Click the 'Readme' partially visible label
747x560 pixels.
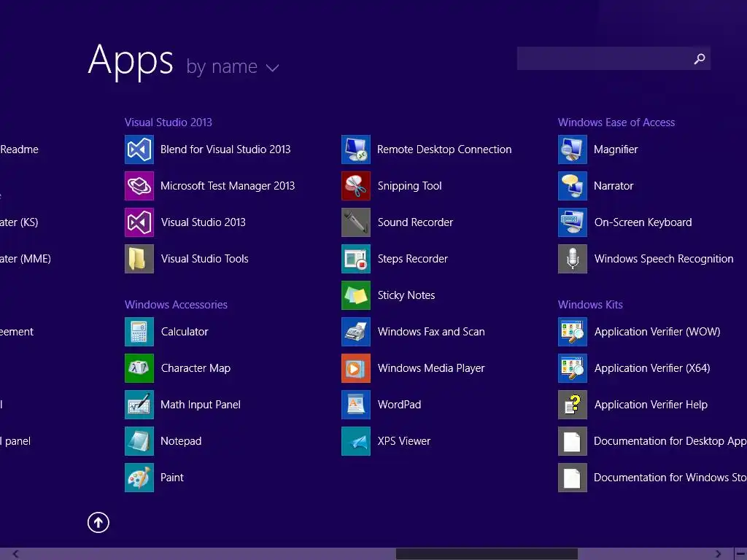(x=19, y=149)
